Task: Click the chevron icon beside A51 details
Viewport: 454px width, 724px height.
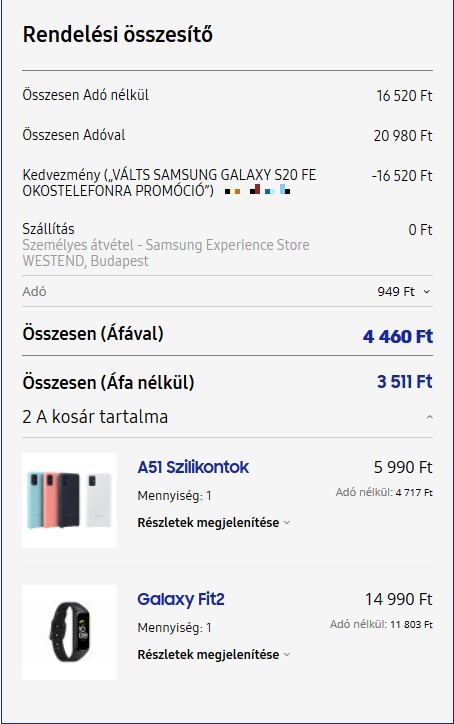Action: pos(287,523)
